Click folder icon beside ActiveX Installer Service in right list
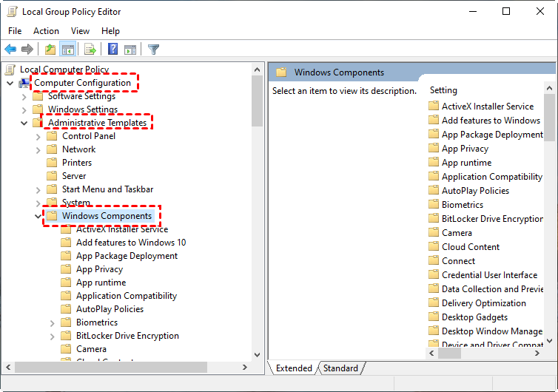This screenshot has height=392, width=558. tap(434, 106)
